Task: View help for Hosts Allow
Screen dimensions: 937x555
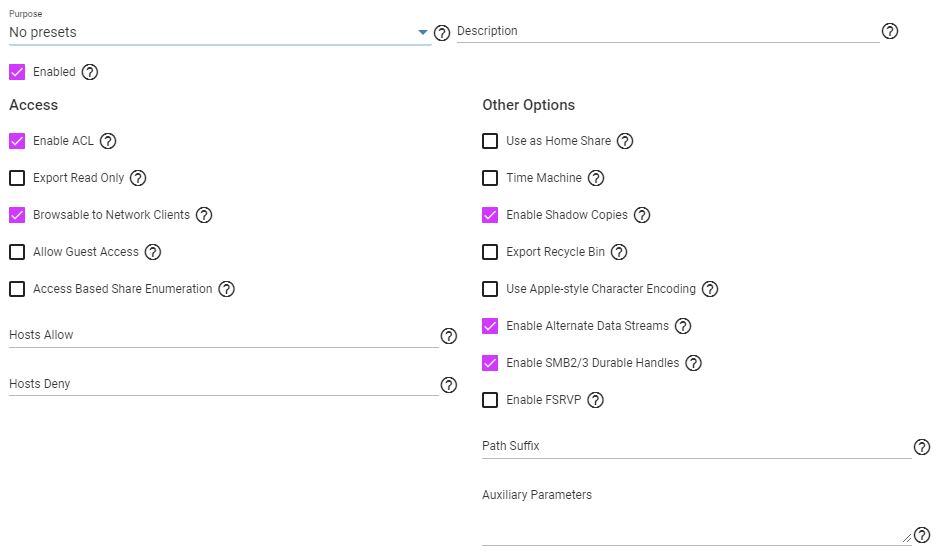Action: pyautogui.click(x=449, y=336)
